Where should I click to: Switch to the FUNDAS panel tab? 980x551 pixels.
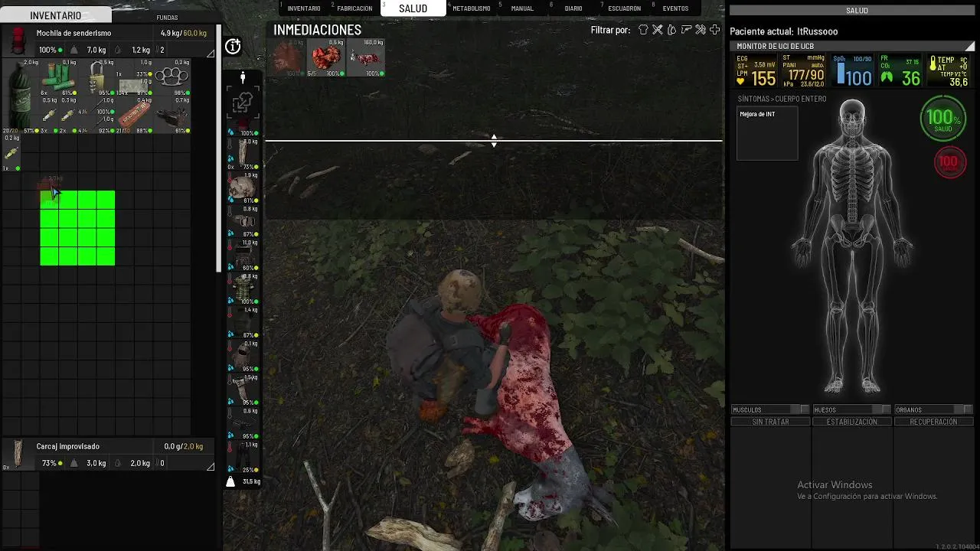tap(167, 17)
